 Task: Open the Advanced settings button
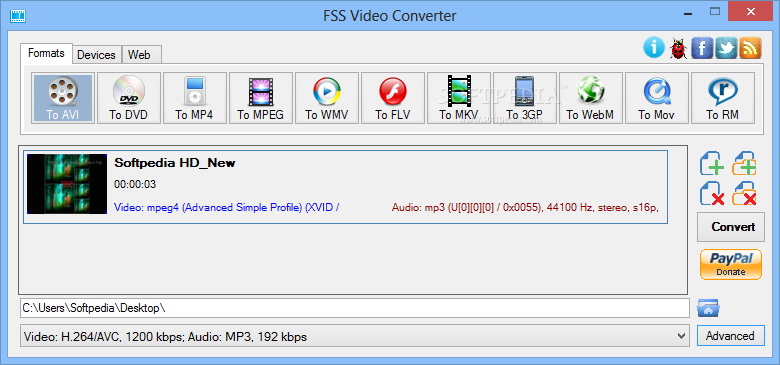[x=730, y=336]
